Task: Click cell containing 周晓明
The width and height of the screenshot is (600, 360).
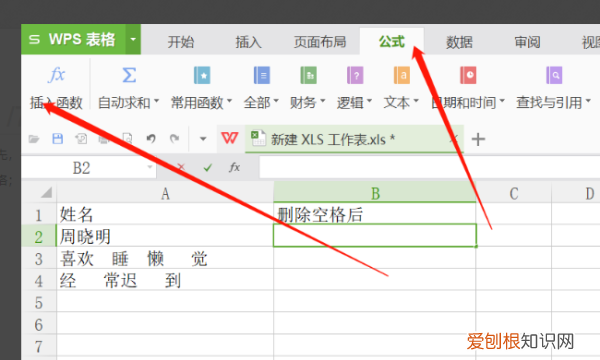Action: pyautogui.click(x=165, y=236)
